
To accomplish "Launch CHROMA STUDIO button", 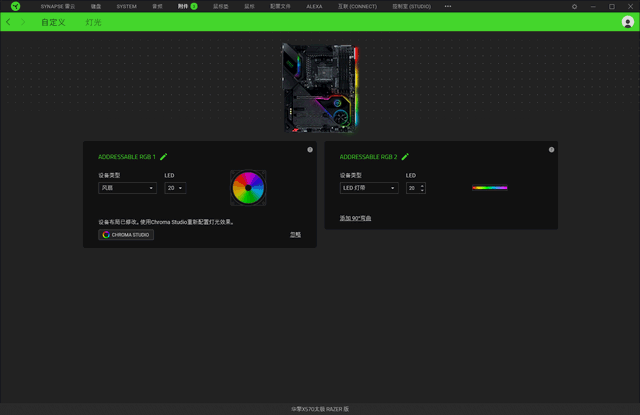I will pyautogui.click(x=126, y=235).
